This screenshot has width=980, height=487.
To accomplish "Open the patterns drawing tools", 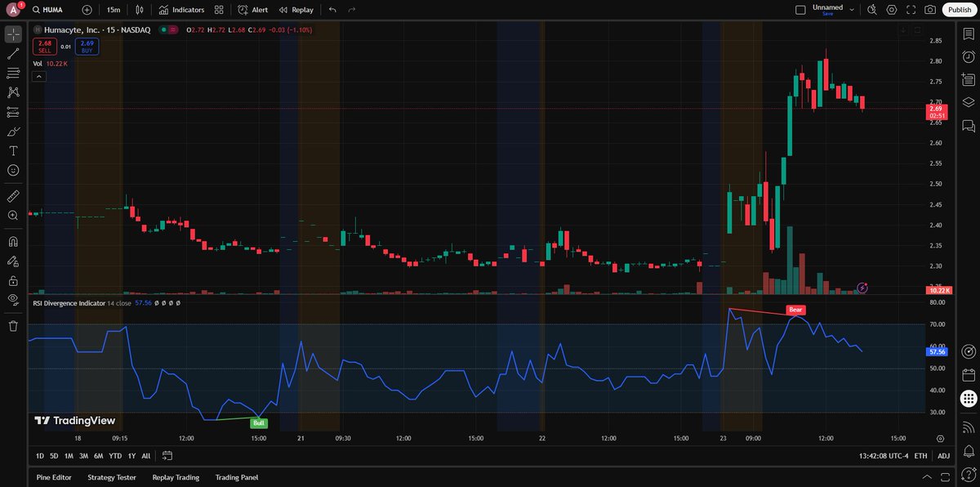I will pos(13,93).
